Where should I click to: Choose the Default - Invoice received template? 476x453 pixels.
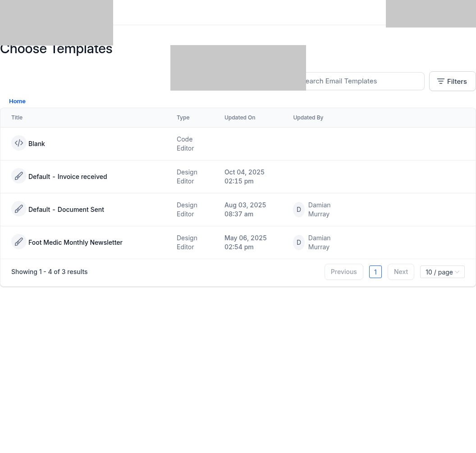click(x=68, y=177)
